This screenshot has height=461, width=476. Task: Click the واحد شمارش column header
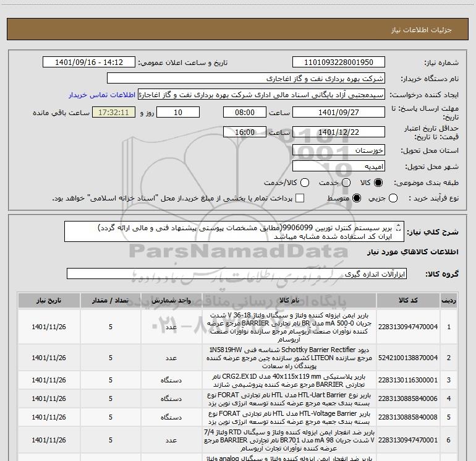click(171, 301)
